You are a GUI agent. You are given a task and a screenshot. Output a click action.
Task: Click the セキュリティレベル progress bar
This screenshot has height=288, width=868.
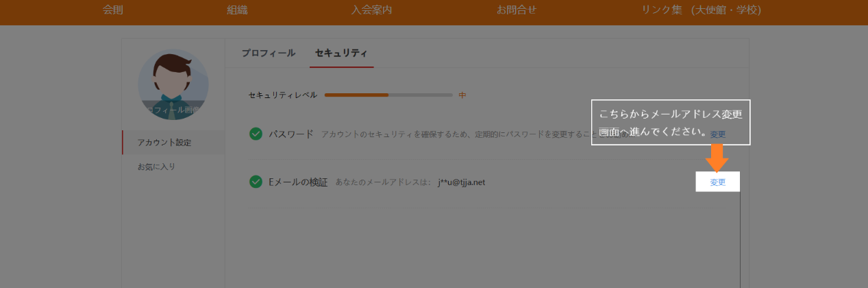click(x=388, y=95)
